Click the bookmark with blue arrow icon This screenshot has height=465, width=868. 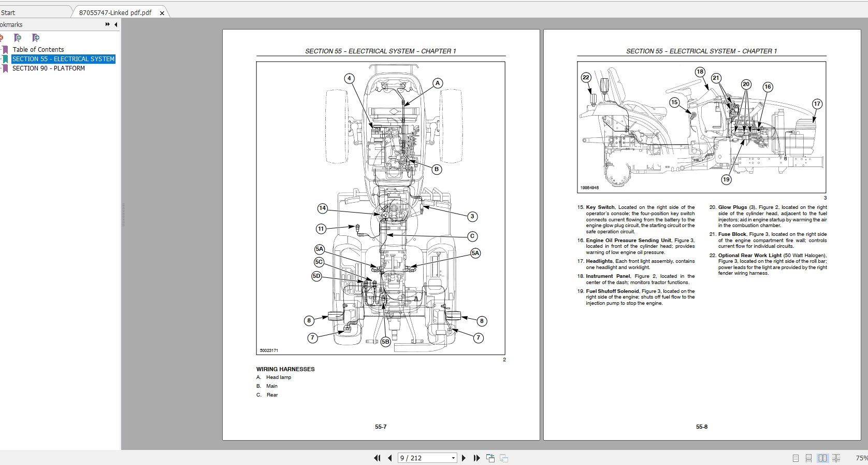point(35,38)
